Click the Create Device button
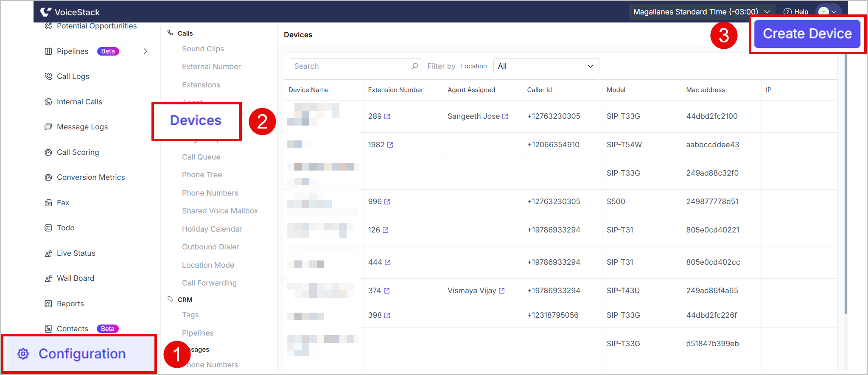This screenshot has height=375, width=868. (807, 34)
